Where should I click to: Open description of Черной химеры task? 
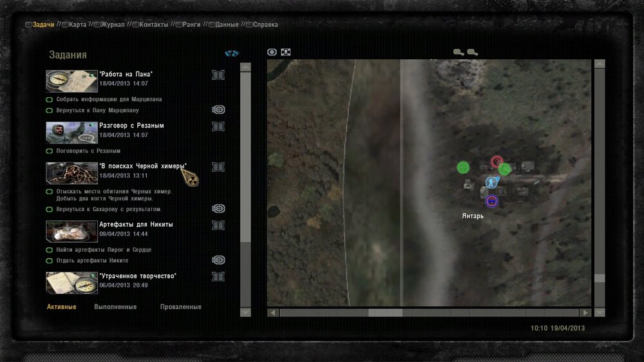218,167
